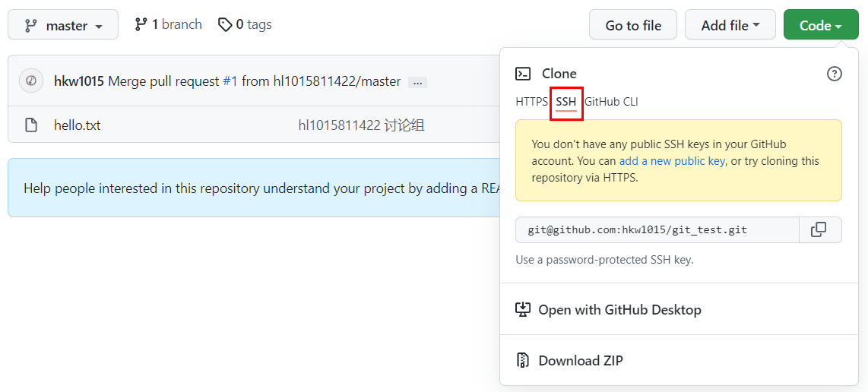Follow the add a new public key link
Viewport: 868px width, 392px height.
pos(672,161)
